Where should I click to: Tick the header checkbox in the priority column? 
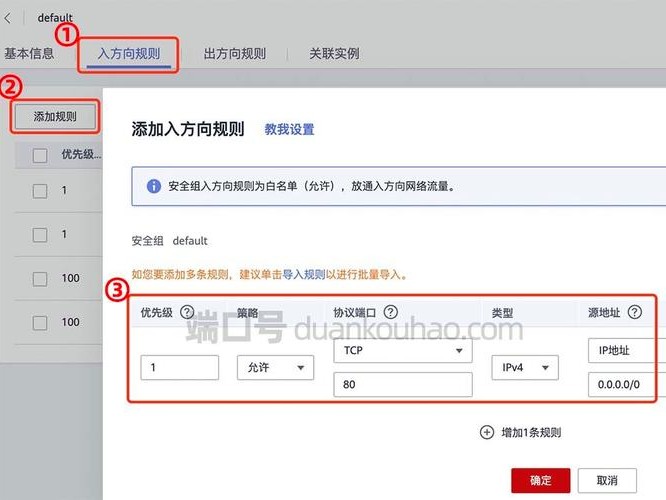(x=40, y=155)
